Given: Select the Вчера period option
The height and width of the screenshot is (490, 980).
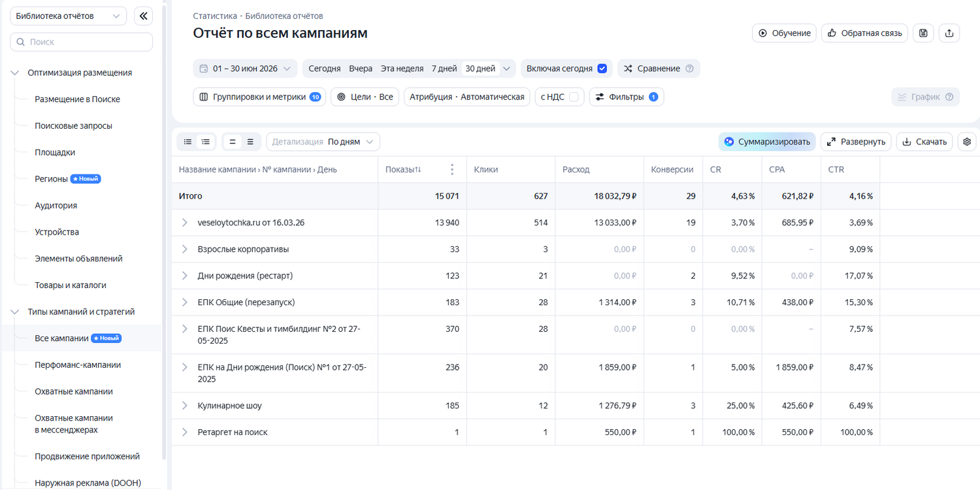Looking at the screenshot, I should [x=361, y=69].
